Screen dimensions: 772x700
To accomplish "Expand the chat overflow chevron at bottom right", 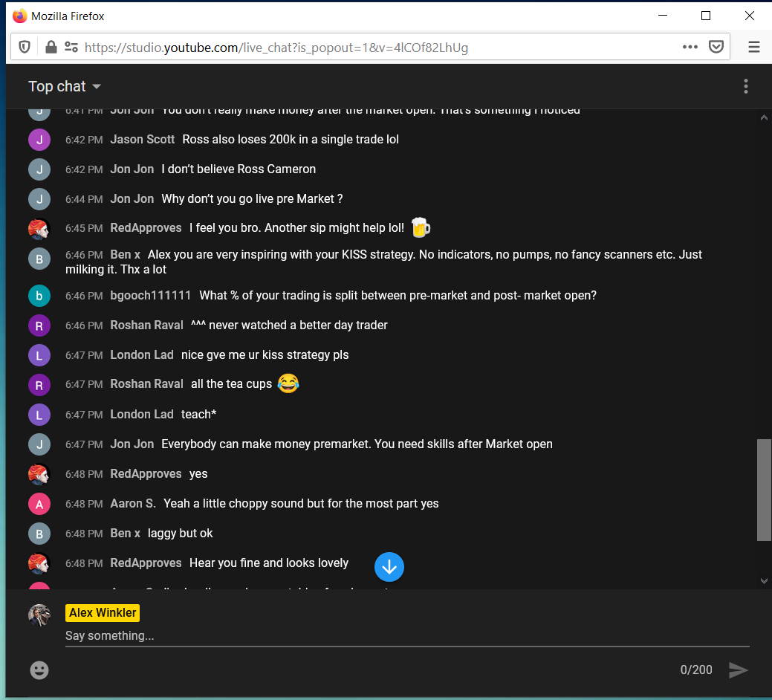I will click(763, 581).
